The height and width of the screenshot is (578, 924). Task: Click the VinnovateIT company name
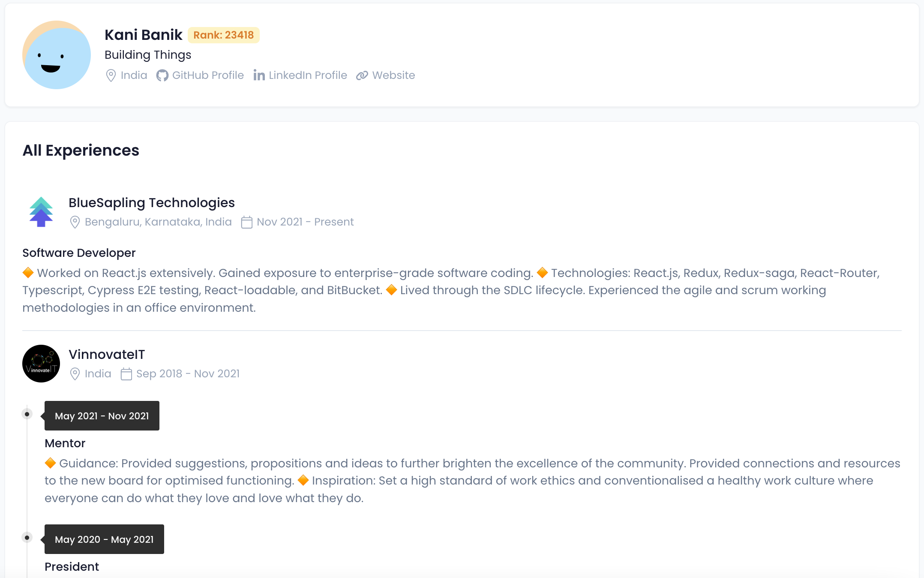pos(107,355)
